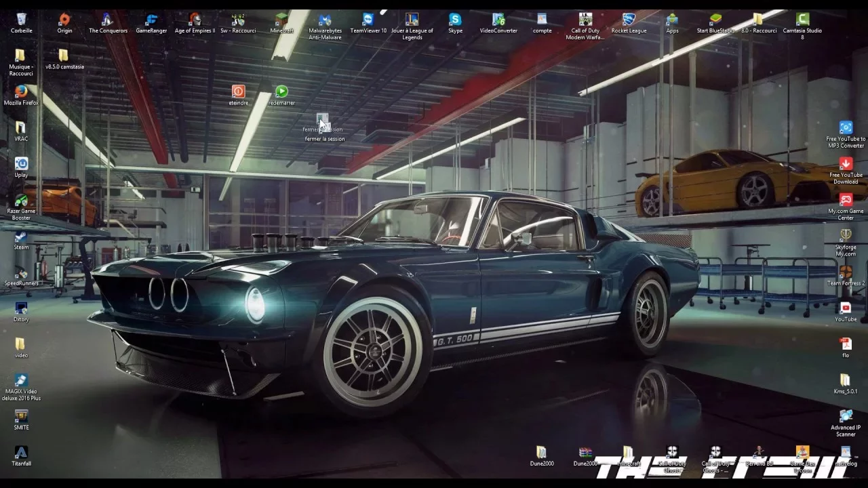
Task: Select the Skype desktop icon
Action: click(x=455, y=20)
